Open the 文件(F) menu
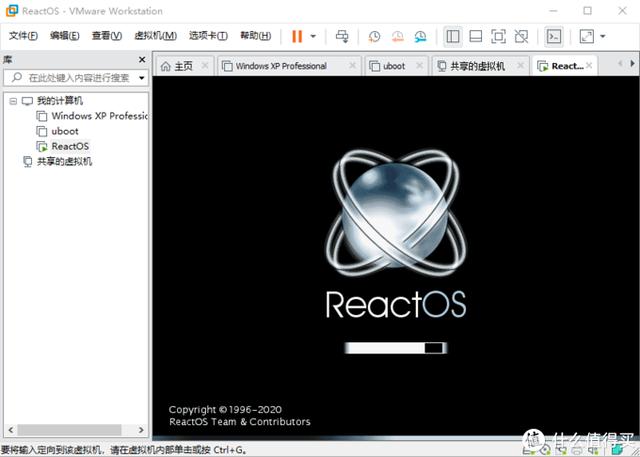Viewport: 640px width, 457px height. [x=23, y=36]
